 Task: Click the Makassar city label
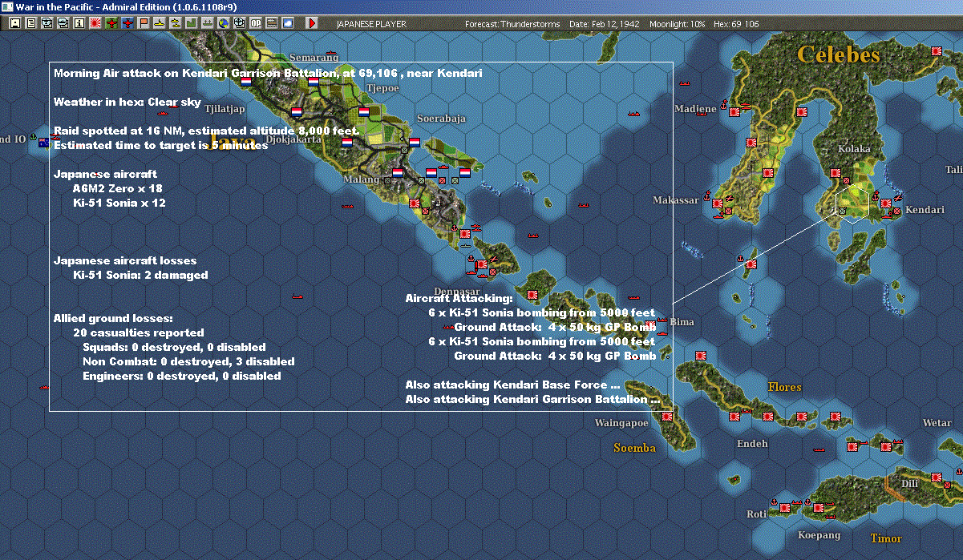pyautogui.click(x=675, y=200)
